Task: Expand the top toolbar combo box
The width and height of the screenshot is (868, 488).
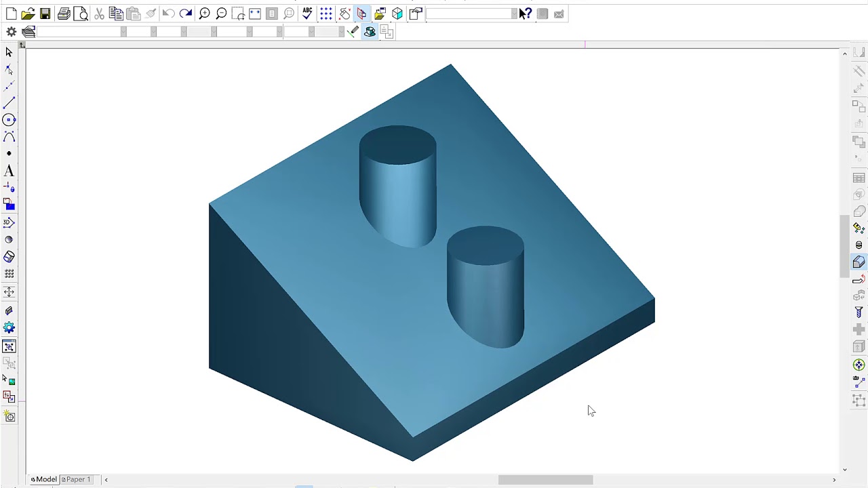Action: (513, 14)
